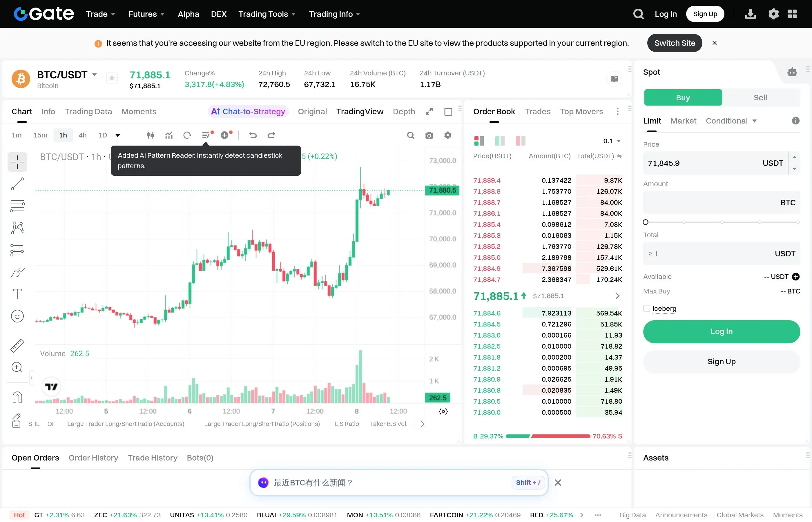This screenshot has width=812, height=522.
Task: Select the ruler measure tool
Action: tap(17, 345)
